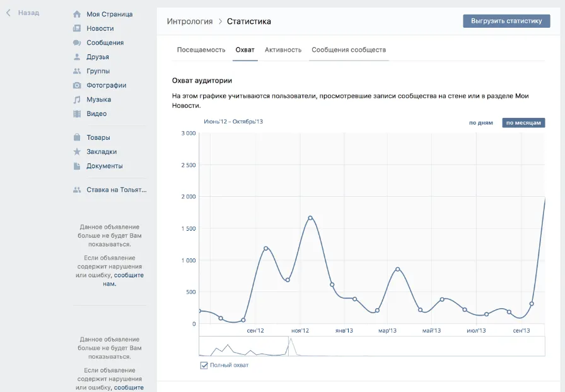565x392 pixels.
Task: Click the people icon beside Группы
Action: click(77, 71)
